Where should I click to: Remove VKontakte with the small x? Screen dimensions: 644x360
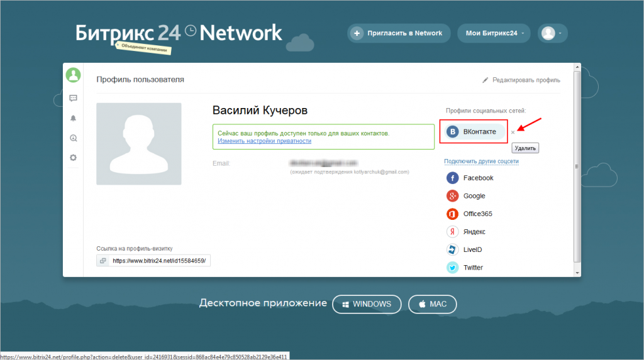pos(513,132)
